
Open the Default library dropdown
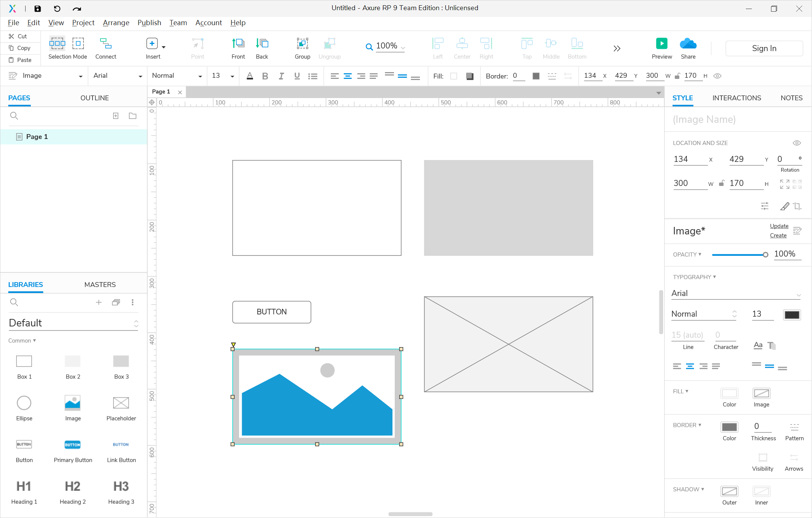tap(73, 323)
